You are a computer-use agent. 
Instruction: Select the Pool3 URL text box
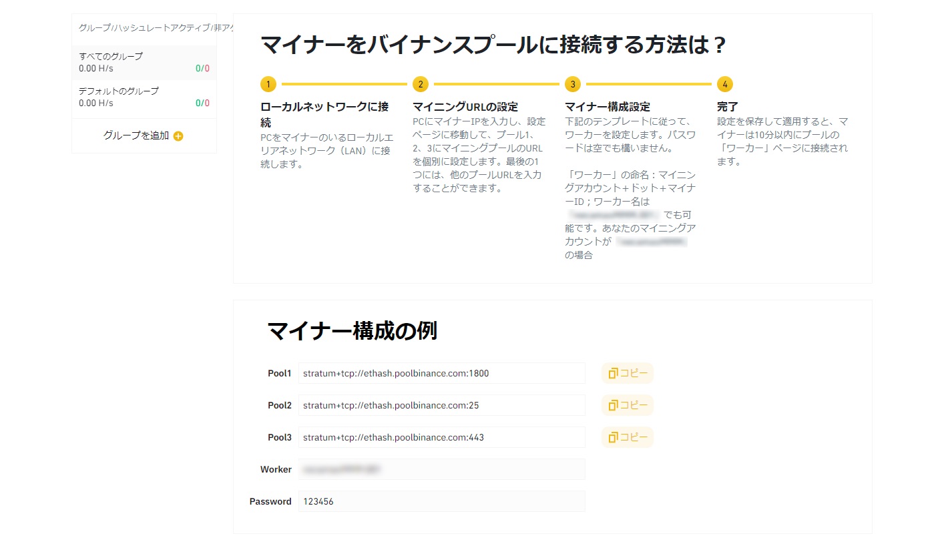click(x=441, y=437)
